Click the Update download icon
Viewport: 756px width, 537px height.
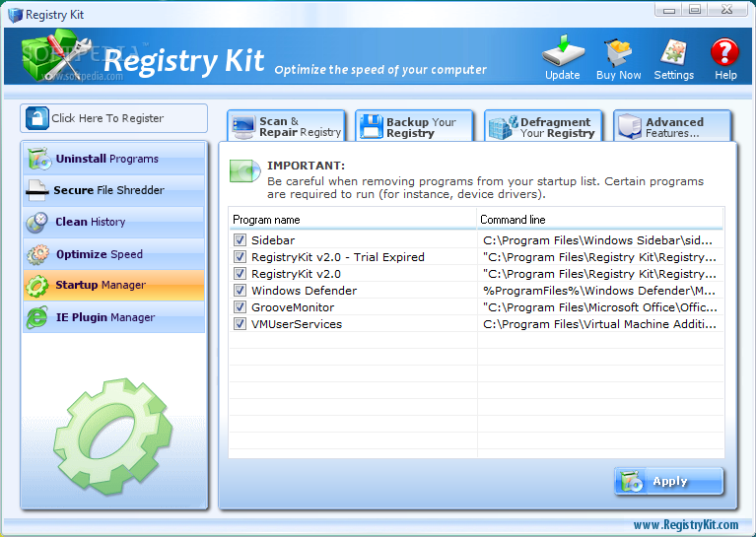coord(563,50)
